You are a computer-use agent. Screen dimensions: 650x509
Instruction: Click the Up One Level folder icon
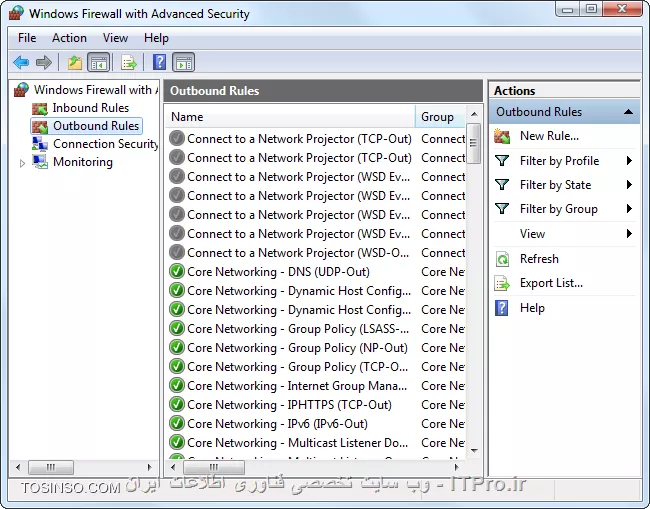tap(75, 63)
